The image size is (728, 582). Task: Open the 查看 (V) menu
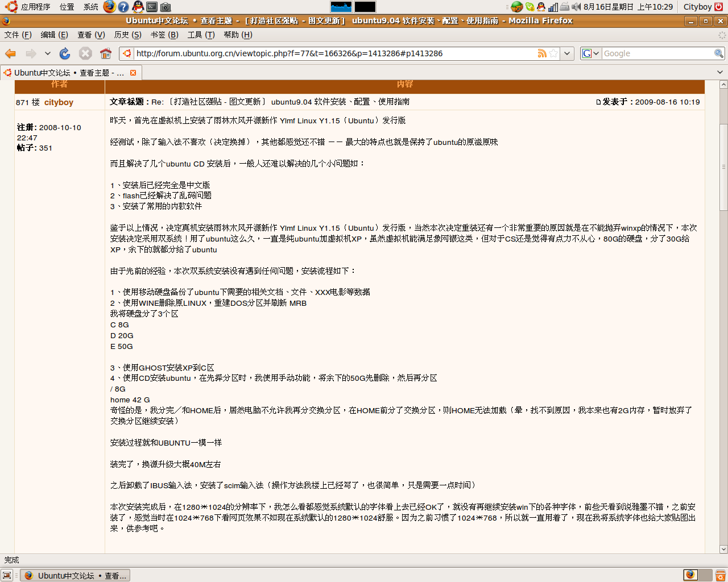tap(92, 35)
